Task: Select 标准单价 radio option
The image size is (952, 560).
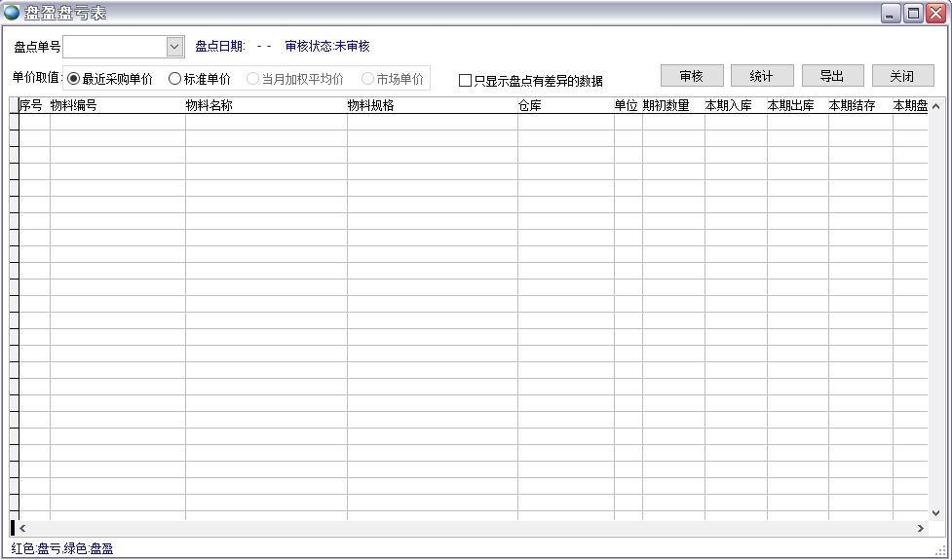Action: pos(175,79)
